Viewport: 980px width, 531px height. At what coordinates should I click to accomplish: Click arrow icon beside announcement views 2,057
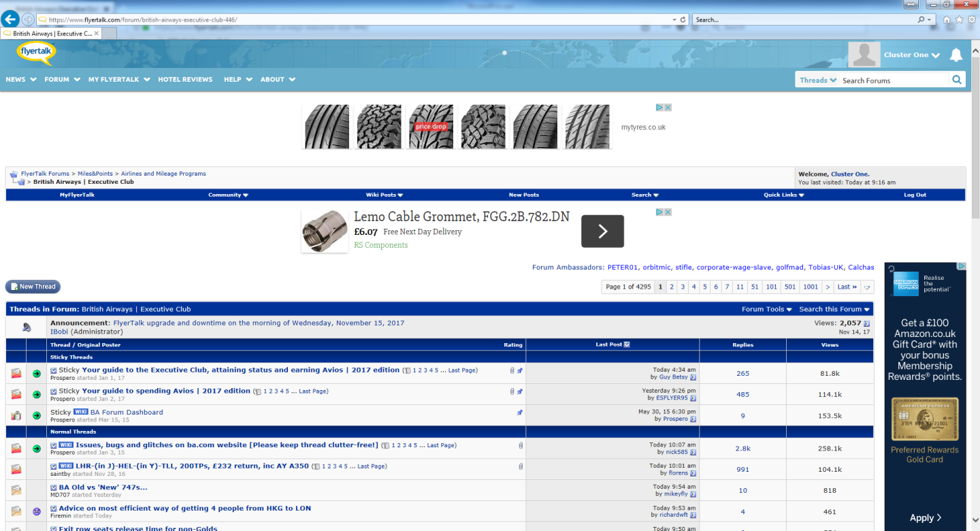click(x=866, y=323)
